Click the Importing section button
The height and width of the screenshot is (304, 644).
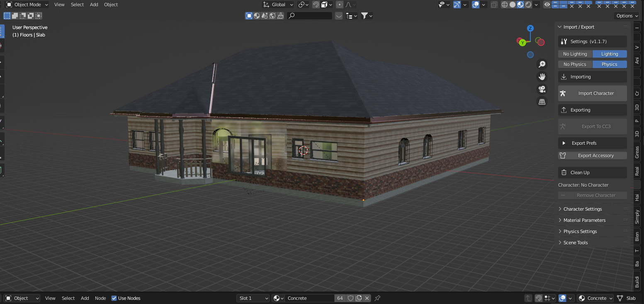tap(592, 77)
